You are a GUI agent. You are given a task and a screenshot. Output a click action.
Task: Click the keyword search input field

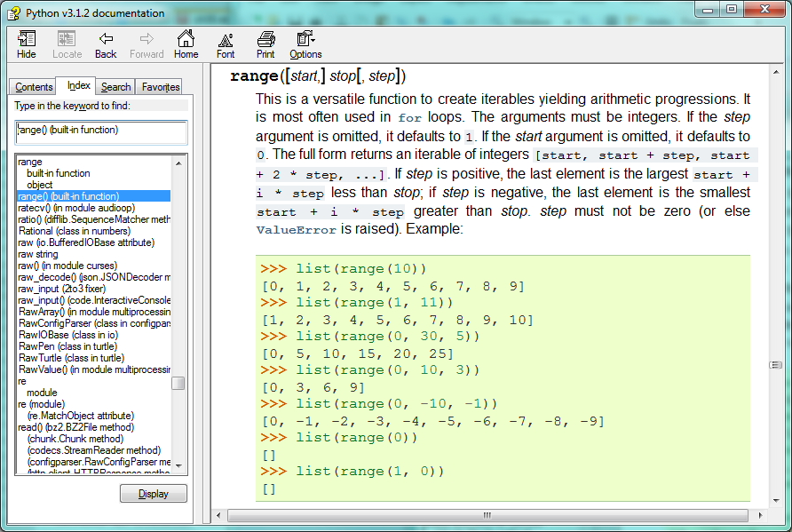(x=101, y=131)
